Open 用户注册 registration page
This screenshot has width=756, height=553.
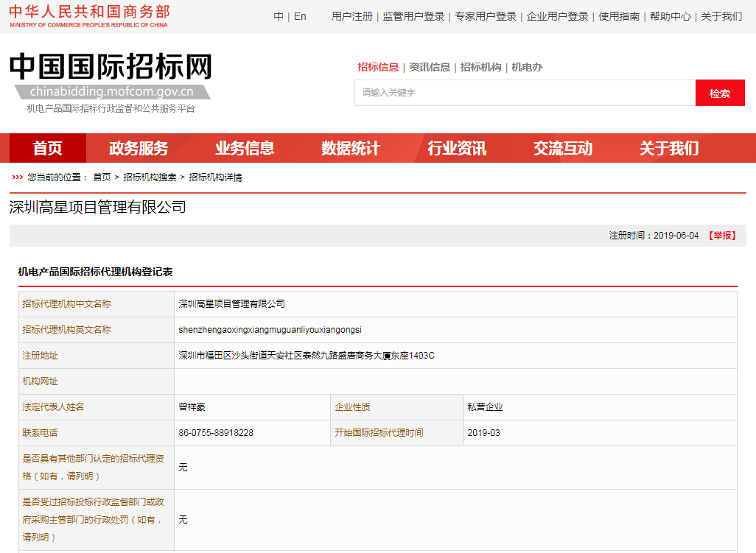click(351, 16)
